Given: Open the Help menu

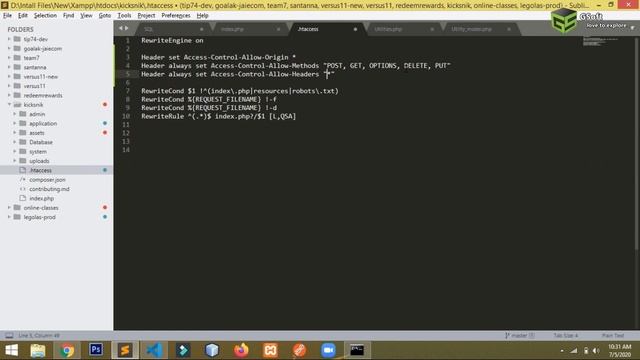Looking at the screenshot, I should pos(202,16).
